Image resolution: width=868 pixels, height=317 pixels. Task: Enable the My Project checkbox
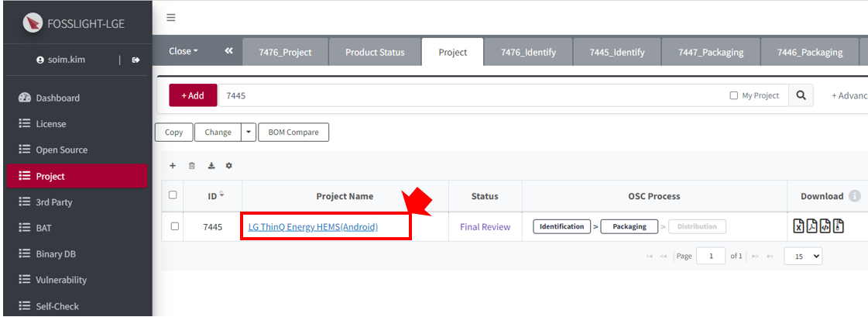(x=733, y=96)
